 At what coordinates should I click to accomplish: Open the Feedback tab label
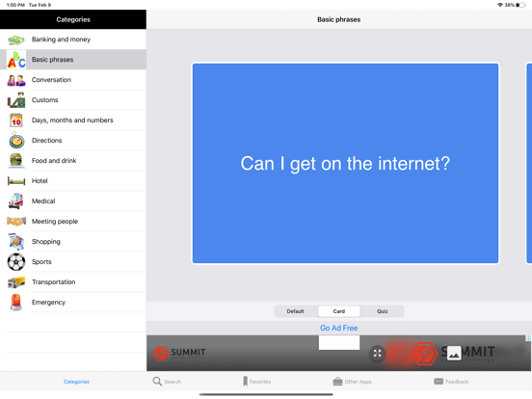(457, 382)
